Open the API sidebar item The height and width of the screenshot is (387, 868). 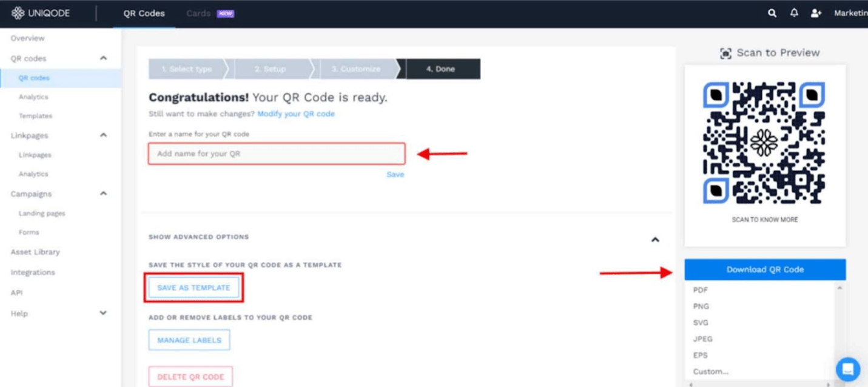(16, 292)
